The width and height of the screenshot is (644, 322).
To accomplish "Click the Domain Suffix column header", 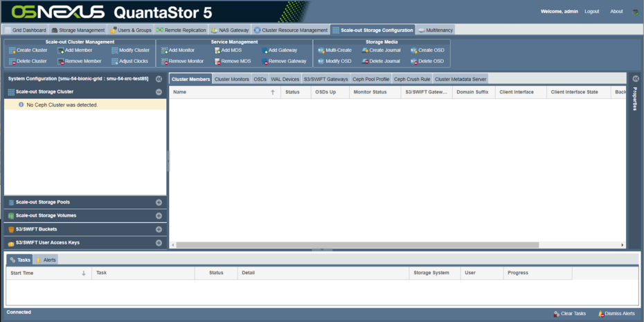I will (474, 92).
